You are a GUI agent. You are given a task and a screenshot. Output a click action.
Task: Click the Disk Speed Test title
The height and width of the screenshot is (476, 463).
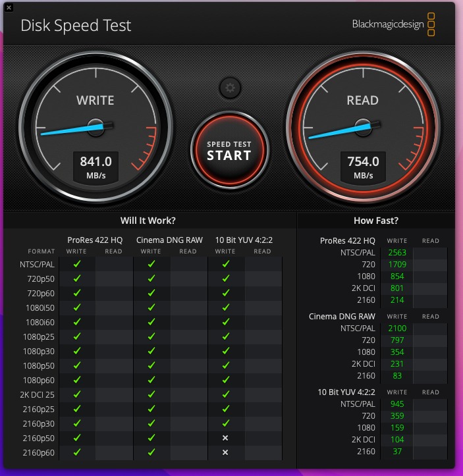pyautogui.click(x=76, y=25)
